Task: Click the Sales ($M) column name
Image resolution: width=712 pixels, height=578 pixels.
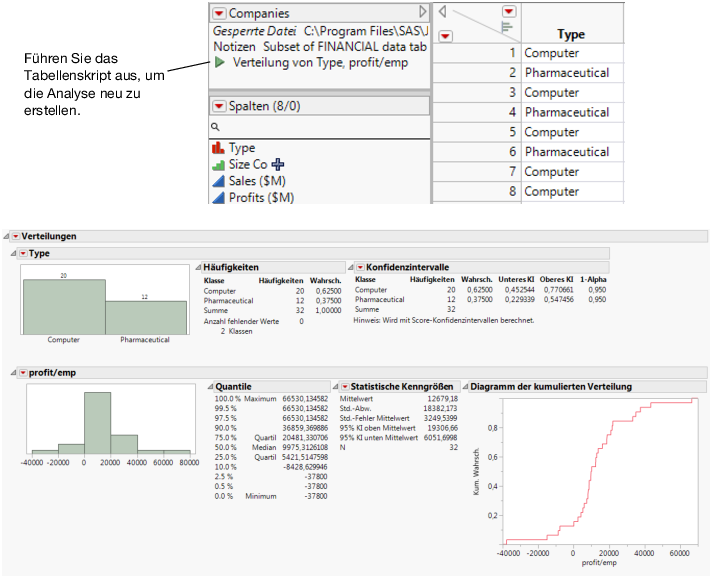Action: (x=257, y=181)
